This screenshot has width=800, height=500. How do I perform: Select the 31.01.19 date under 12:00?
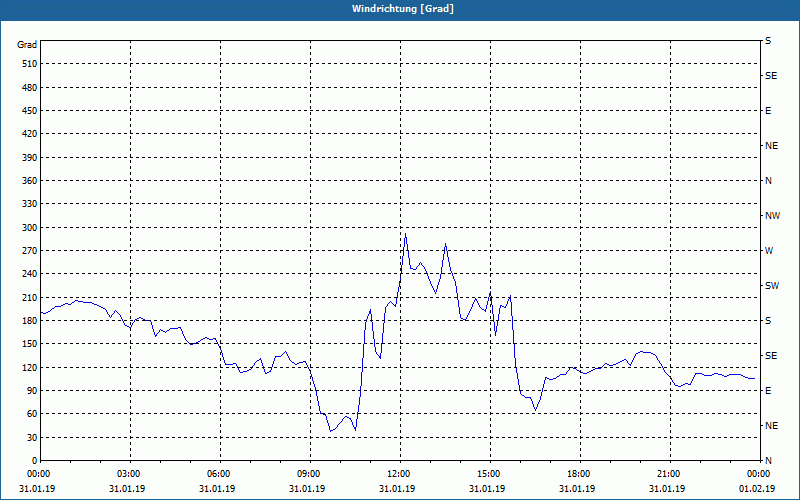pos(397,489)
